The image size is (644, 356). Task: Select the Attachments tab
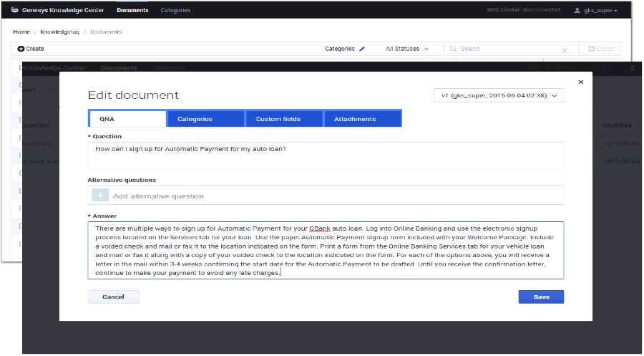point(363,119)
